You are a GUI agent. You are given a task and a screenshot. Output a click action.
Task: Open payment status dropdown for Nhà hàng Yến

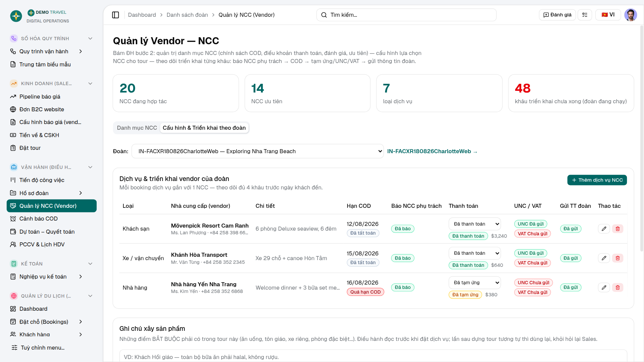pos(475,283)
